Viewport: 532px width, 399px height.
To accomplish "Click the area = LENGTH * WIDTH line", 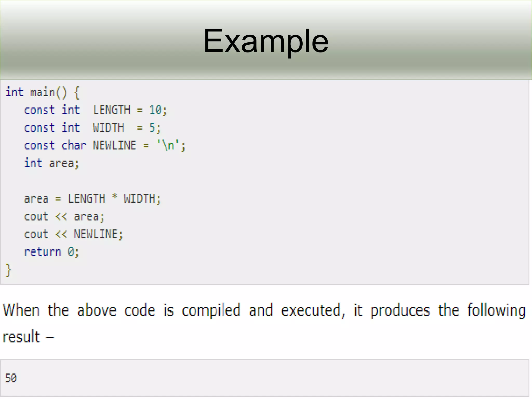I will 92,199.
